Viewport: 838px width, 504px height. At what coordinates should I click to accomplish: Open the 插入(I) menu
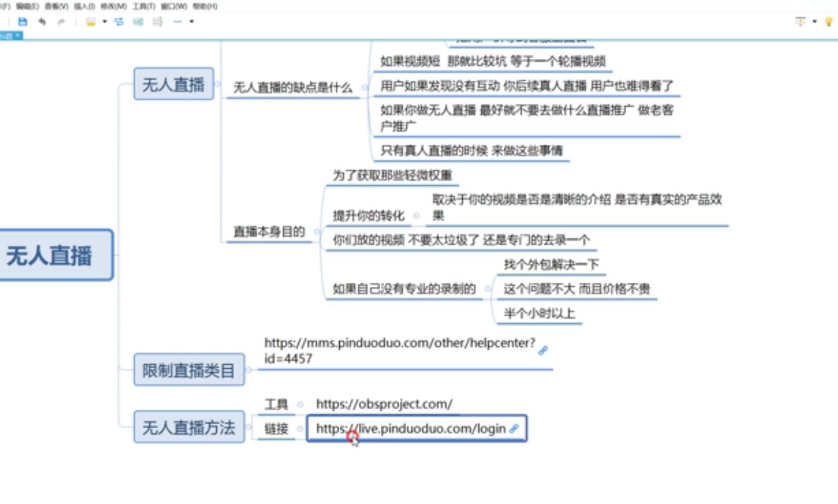(x=84, y=6)
